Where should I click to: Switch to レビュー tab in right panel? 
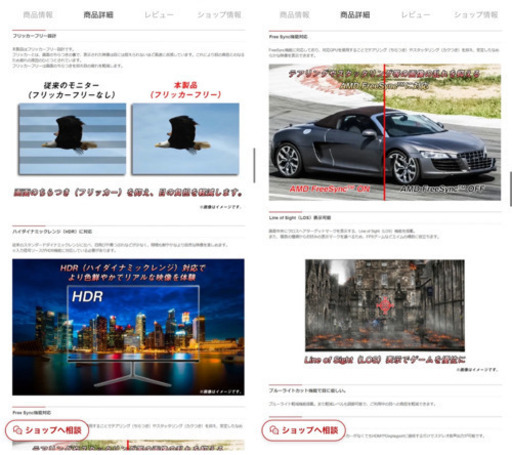coord(415,15)
